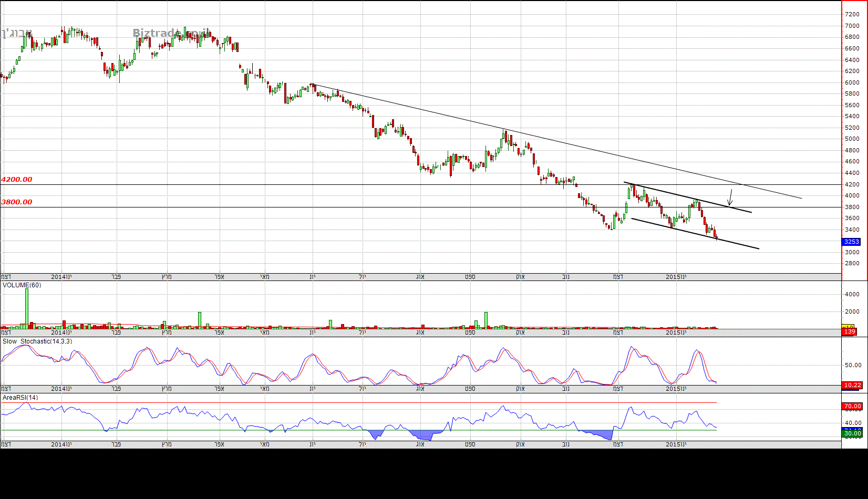Click the green 30.00 RSI level tag

pyautogui.click(x=852, y=434)
